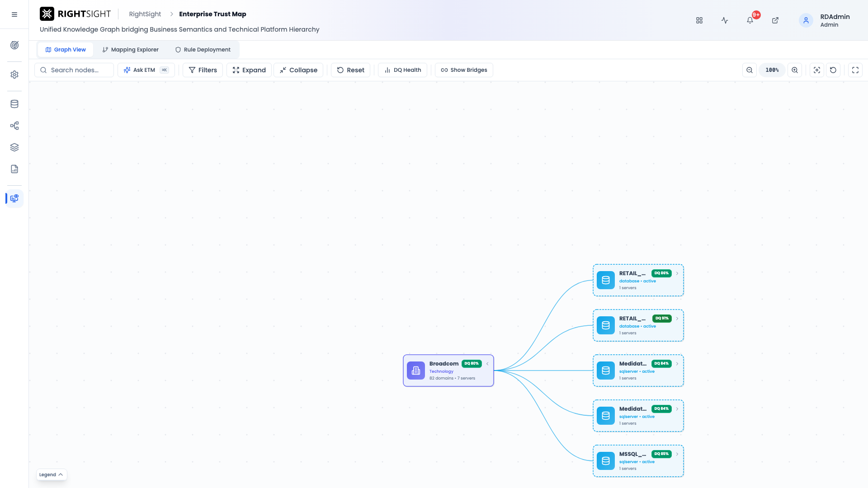
Task: Switch to the Rule Deployment tab
Action: [203, 50]
